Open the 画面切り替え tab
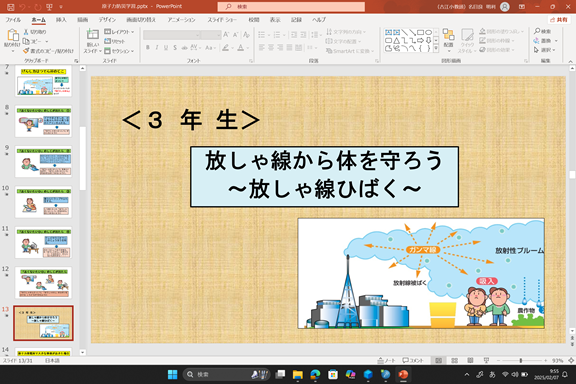 pyautogui.click(x=141, y=19)
